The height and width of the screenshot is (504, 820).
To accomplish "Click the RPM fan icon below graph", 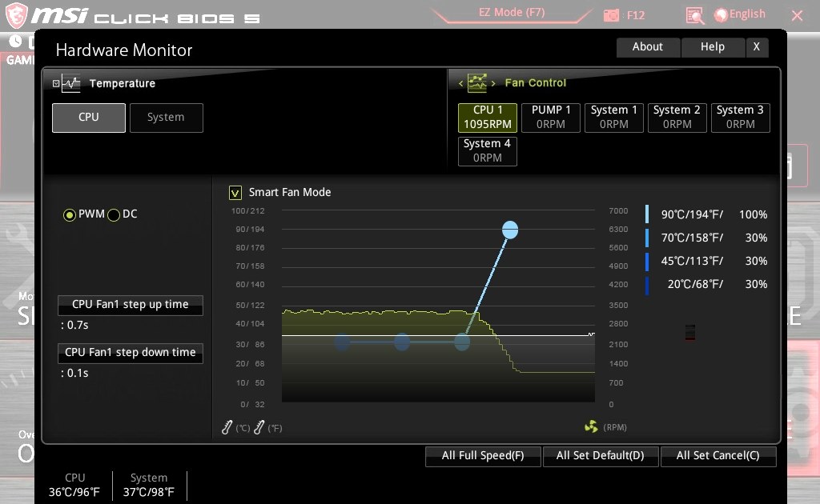I will point(591,426).
